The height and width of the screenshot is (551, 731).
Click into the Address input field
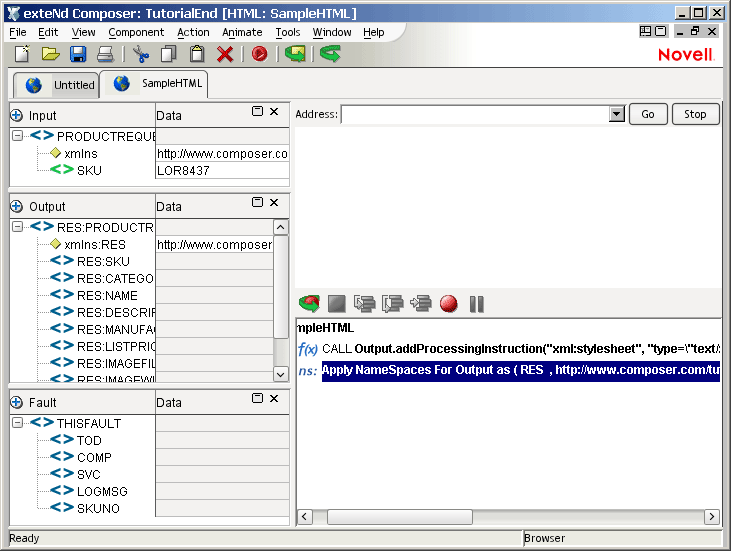click(475, 114)
